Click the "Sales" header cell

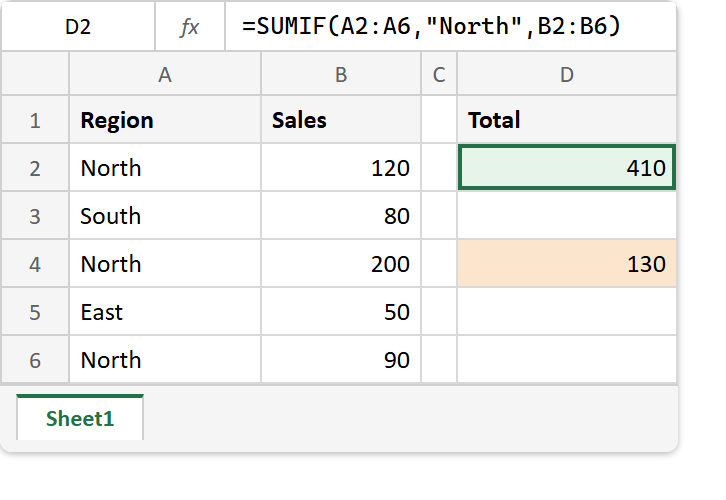(341, 120)
